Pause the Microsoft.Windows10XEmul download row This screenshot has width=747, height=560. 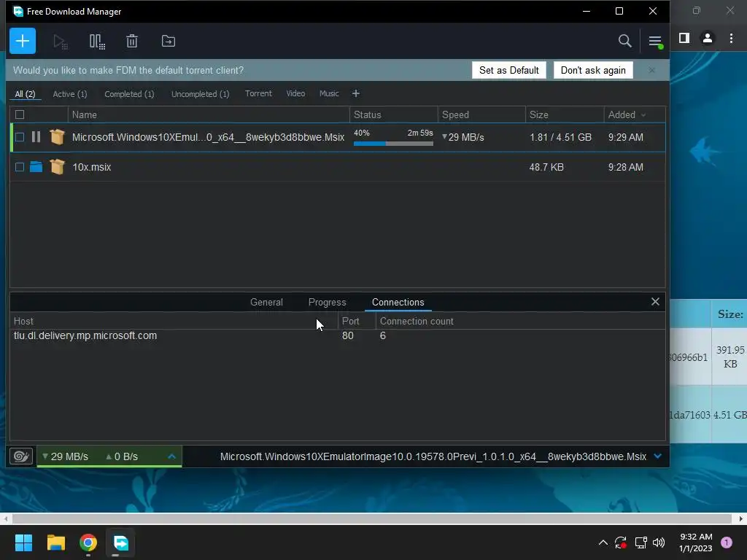tap(36, 137)
